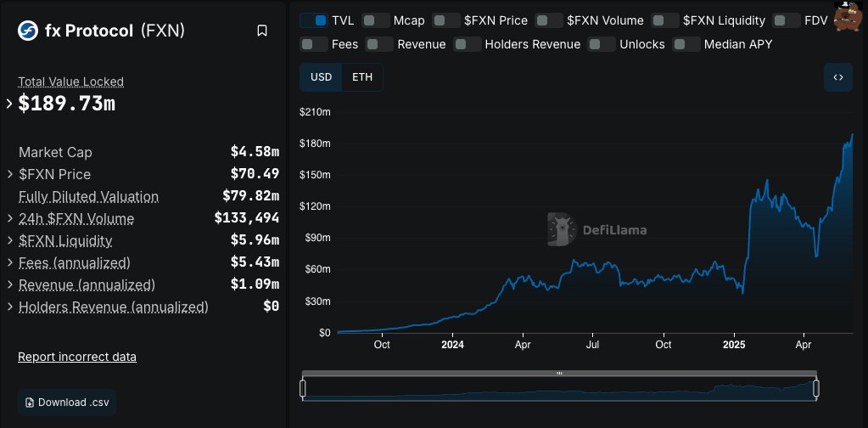Click the left range slider handle
The width and height of the screenshot is (868, 428).
tap(303, 388)
